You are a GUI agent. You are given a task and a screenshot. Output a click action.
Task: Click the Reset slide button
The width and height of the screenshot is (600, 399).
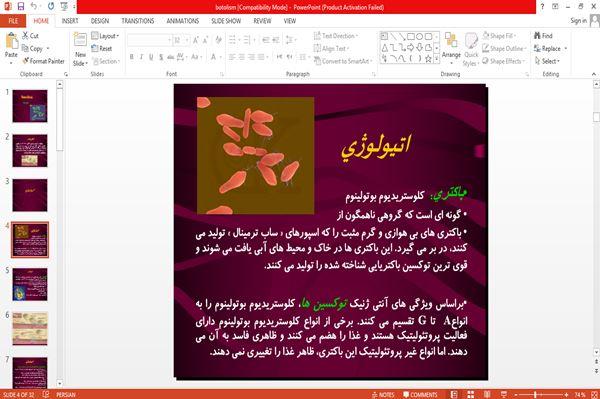(102, 49)
